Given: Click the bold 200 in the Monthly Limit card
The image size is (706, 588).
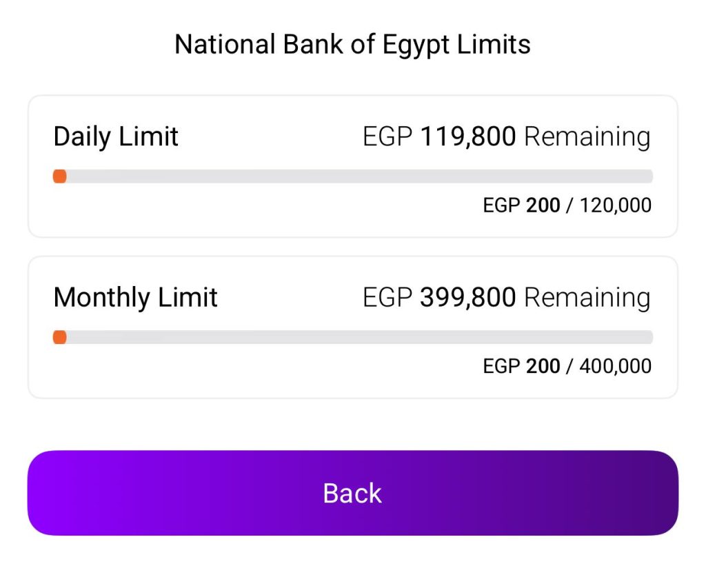Looking at the screenshot, I should (x=543, y=366).
